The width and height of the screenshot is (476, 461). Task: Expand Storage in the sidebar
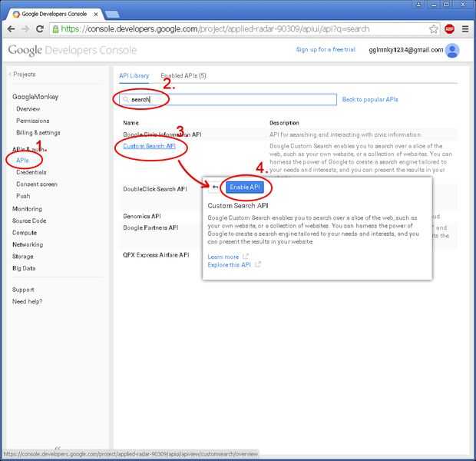(x=23, y=256)
